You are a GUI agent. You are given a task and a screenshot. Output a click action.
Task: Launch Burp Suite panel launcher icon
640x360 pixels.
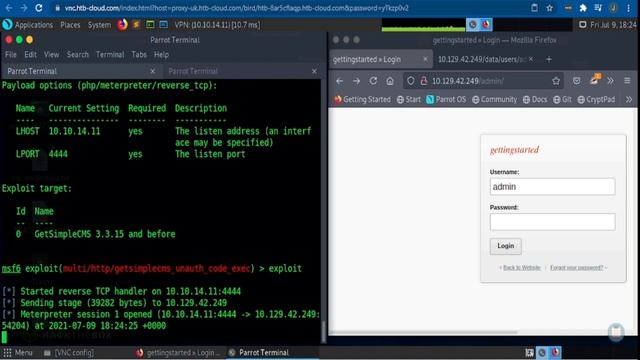coord(136,25)
